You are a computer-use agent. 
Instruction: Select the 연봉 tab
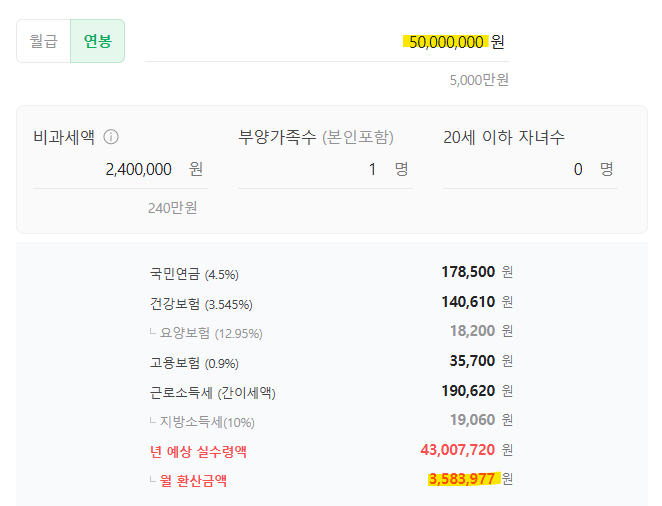97,42
